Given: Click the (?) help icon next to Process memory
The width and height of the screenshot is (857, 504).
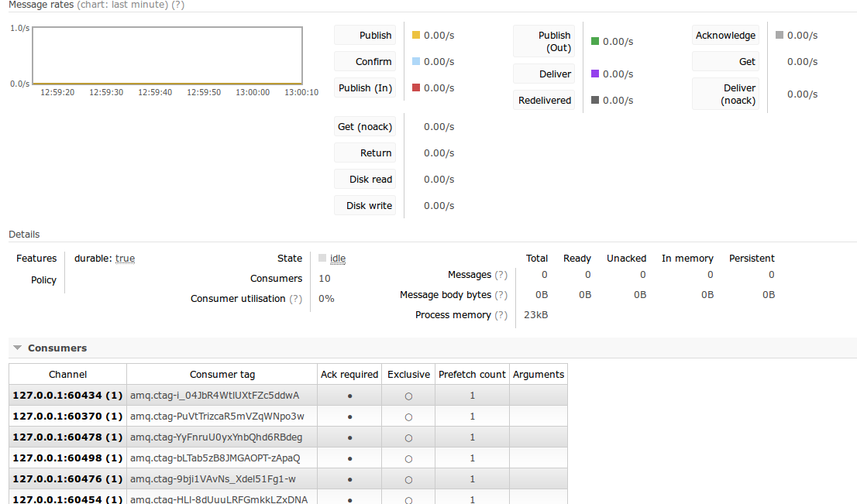Looking at the screenshot, I should pyautogui.click(x=501, y=315).
